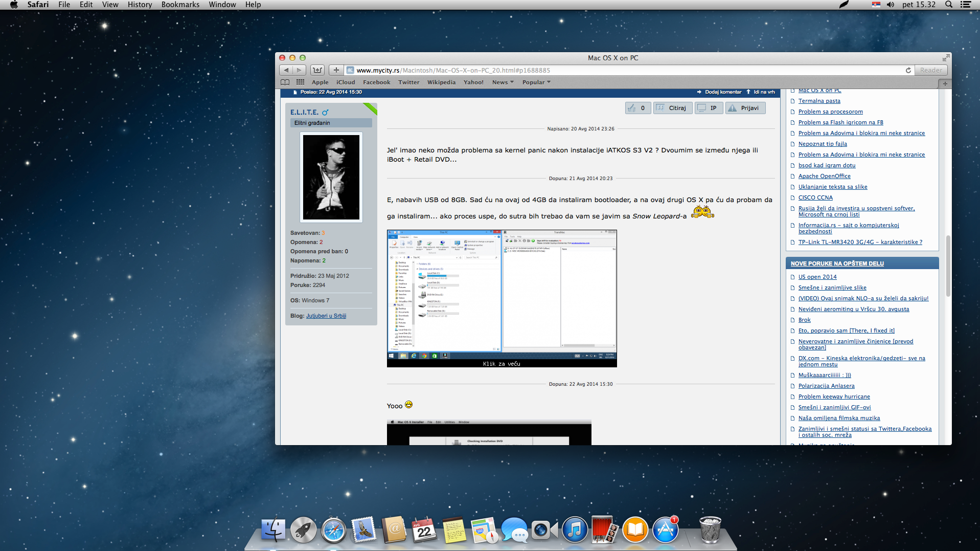Open Calendar icon in Dock
Screen dimensions: 980x551
point(424,530)
